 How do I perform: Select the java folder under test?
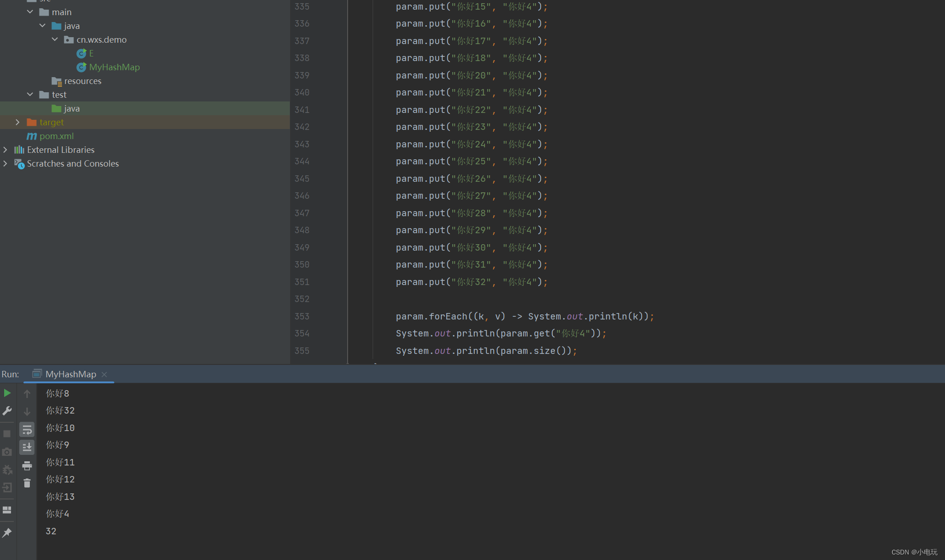[x=72, y=108]
